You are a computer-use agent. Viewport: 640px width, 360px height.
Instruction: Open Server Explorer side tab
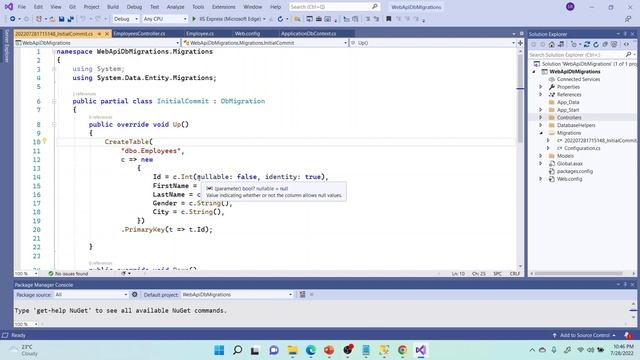6,46
